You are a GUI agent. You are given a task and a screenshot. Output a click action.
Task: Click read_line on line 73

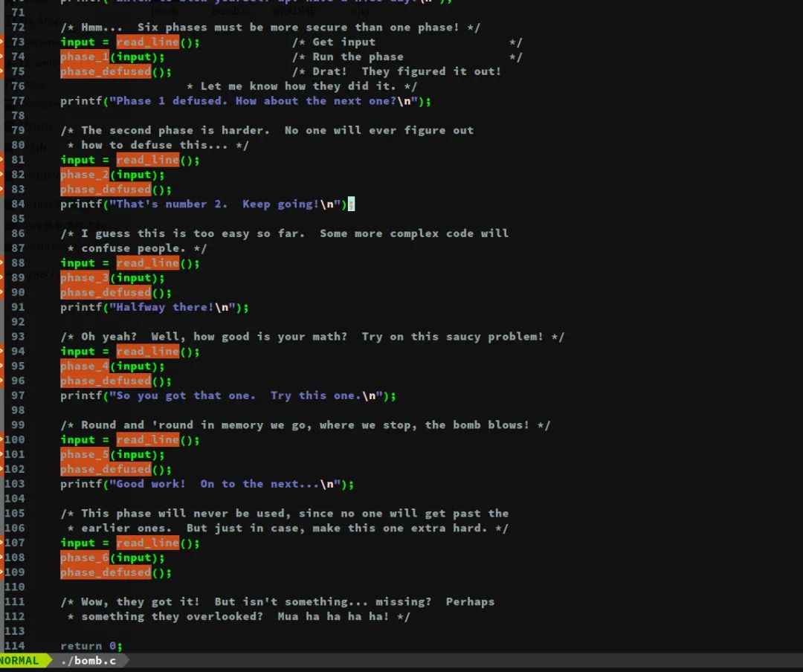point(147,42)
